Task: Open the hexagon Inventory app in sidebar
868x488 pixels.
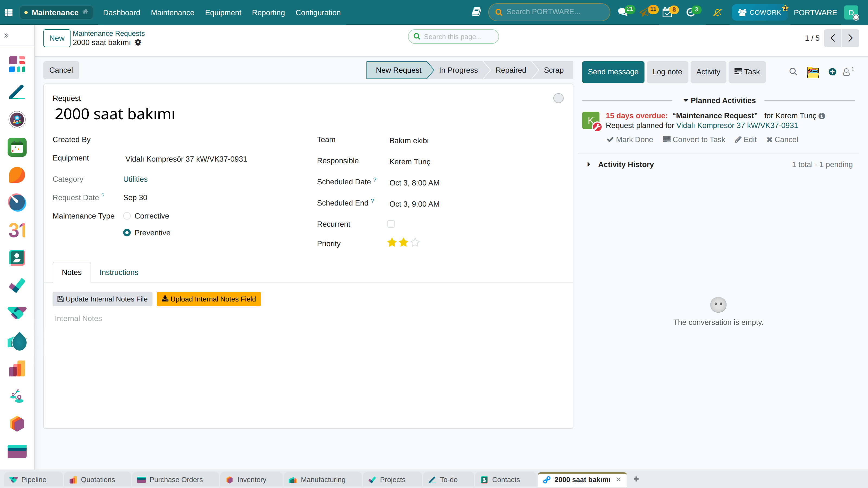Action: 17,424
